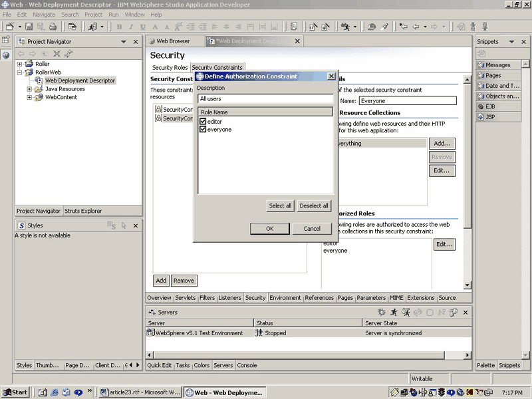The height and width of the screenshot is (399, 532).
Task: Switch to the Servlets editor tab
Action: (x=186, y=297)
